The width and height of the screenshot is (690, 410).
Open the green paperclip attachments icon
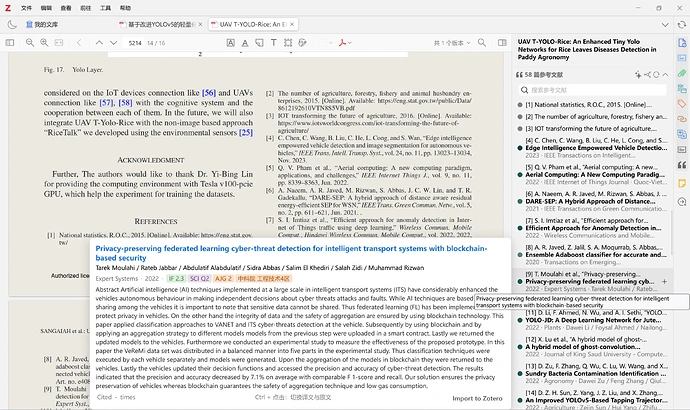682,73
